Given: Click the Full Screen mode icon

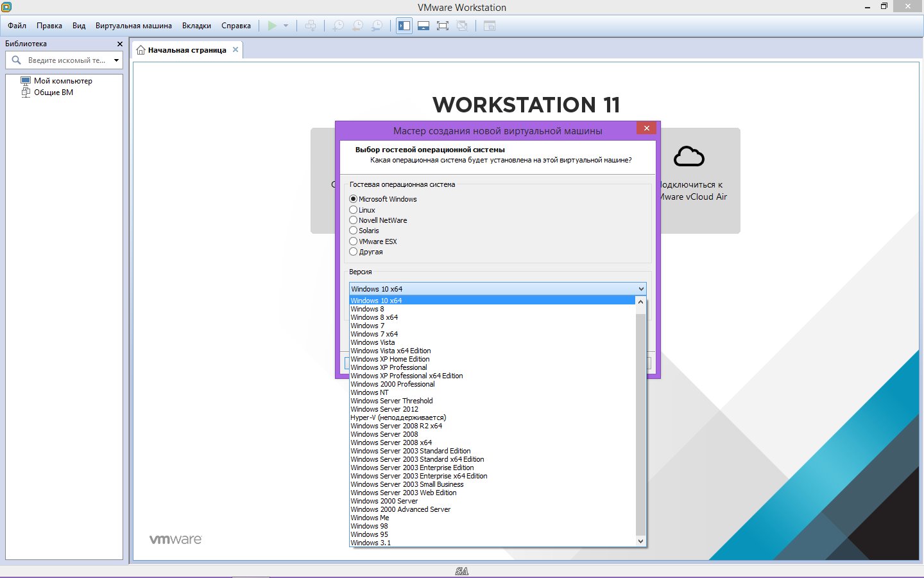Looking at the screenshot, I should click(443, 26).
